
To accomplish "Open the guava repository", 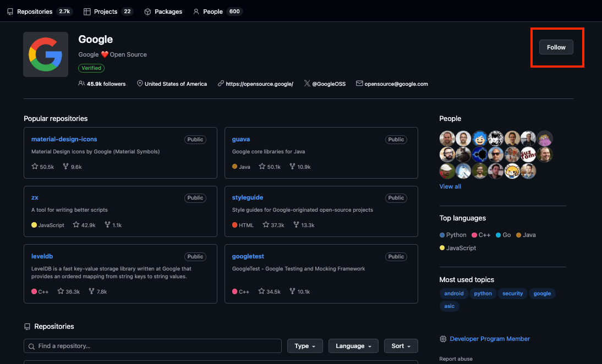I will [240, 139].
